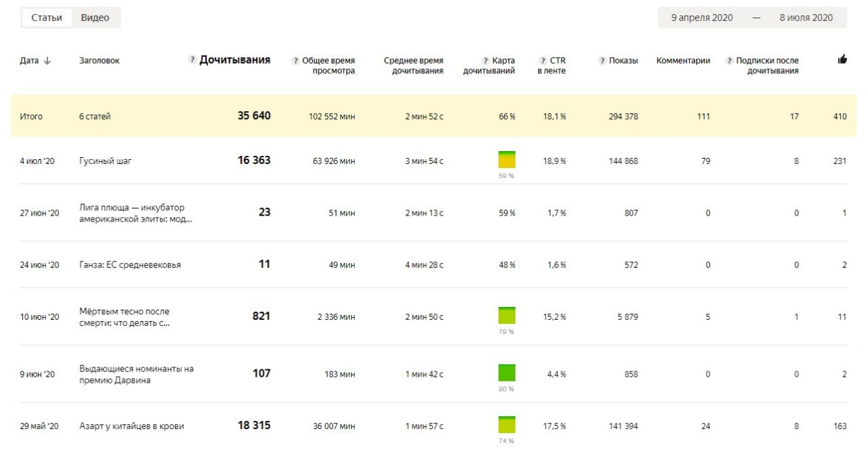Click question icon beside Карта дочитываний
Viewport: 868px width, 450px height.
pyautogui.click(x=485, y=61)
